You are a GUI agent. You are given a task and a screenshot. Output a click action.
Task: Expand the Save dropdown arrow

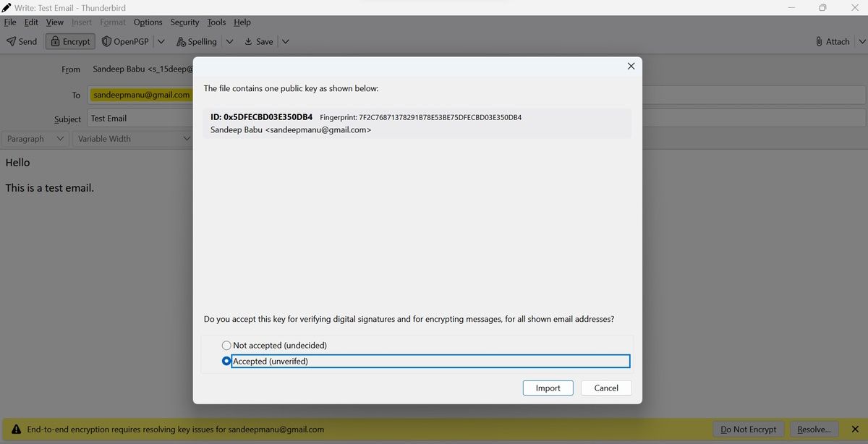tap(285, 41)
